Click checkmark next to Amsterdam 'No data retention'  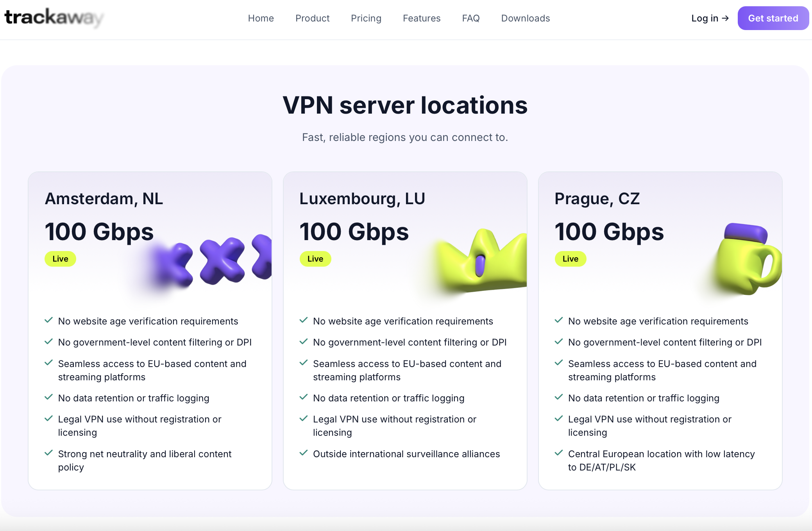point(48,397)
